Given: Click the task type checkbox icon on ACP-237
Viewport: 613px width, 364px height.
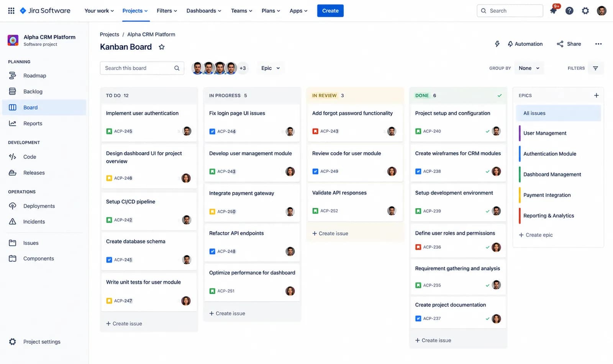Looking at the screenshot, I should click(418, 318).
